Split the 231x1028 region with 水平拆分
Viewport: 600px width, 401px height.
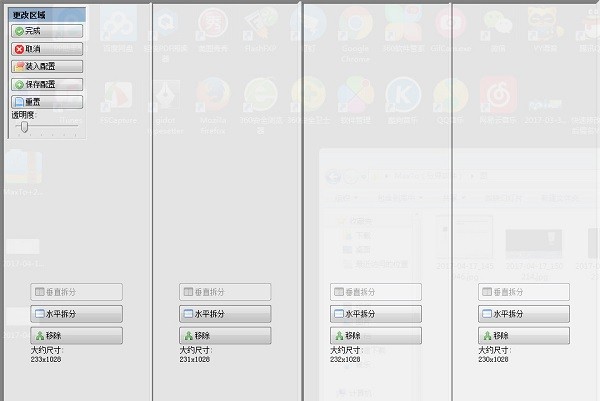(225, 314)
